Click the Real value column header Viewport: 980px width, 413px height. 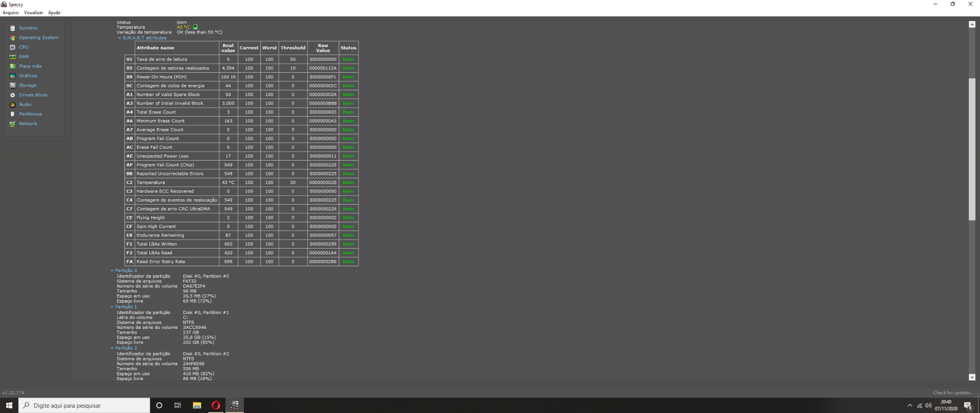[x=228, y=48]
